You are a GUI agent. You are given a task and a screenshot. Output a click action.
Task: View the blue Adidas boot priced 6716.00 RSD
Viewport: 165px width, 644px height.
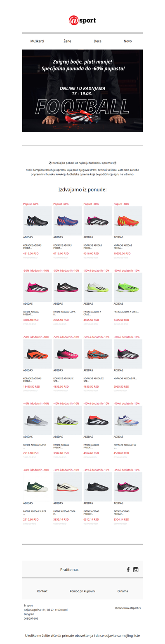(68, 221)
